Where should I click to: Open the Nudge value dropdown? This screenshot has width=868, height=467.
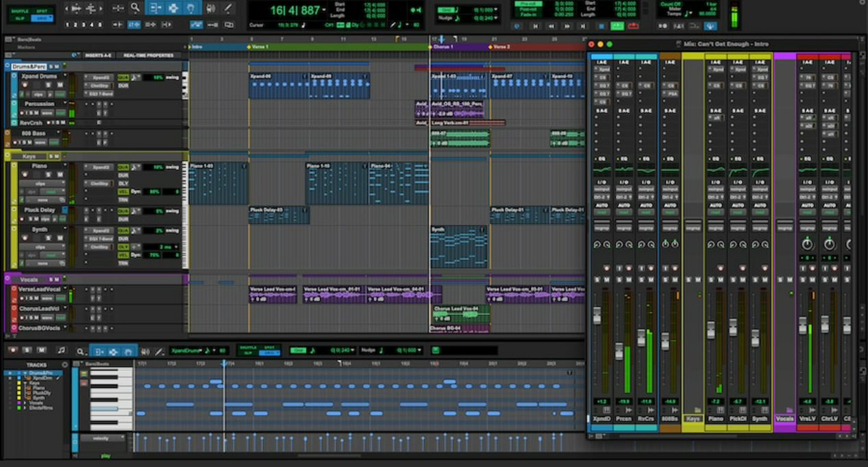(x=495, y=18)
